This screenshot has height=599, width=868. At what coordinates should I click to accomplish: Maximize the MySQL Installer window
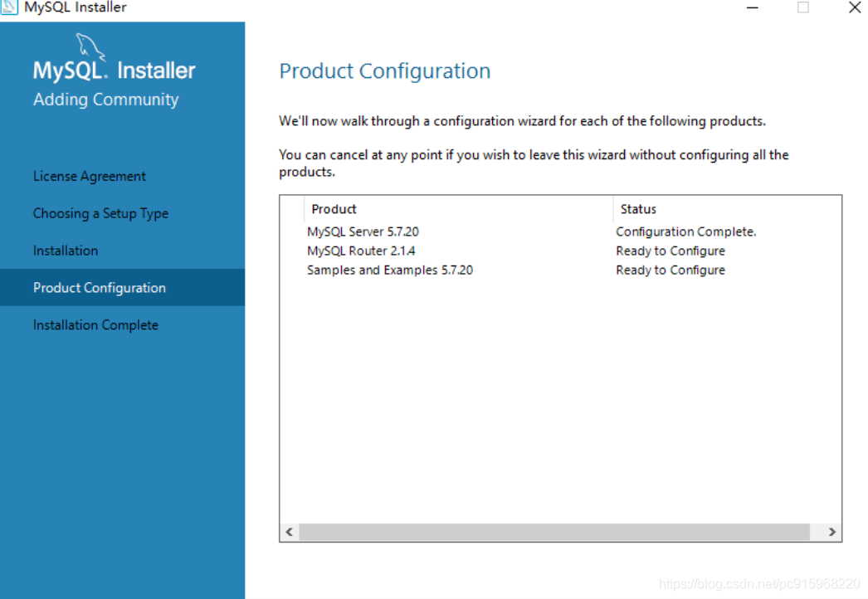coord(802,7)
